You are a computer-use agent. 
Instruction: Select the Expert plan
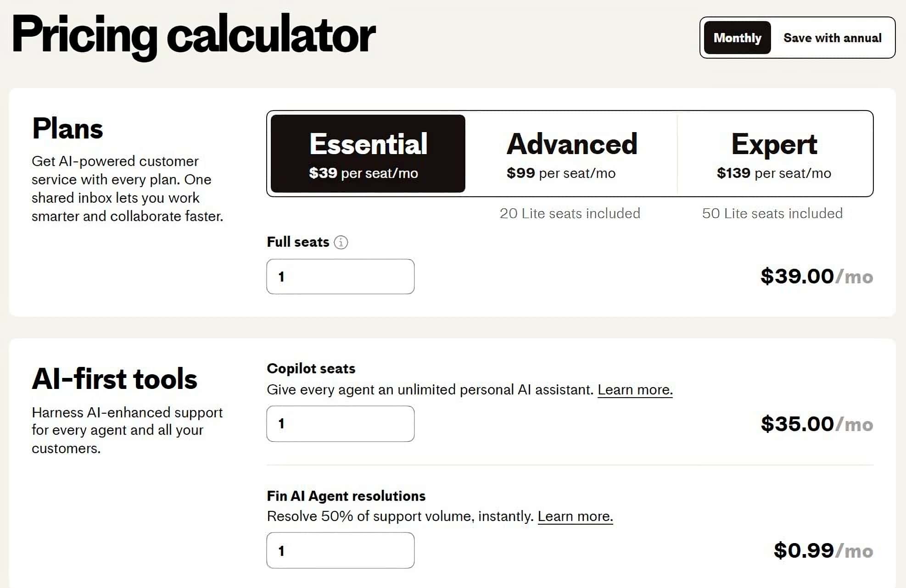774,154
